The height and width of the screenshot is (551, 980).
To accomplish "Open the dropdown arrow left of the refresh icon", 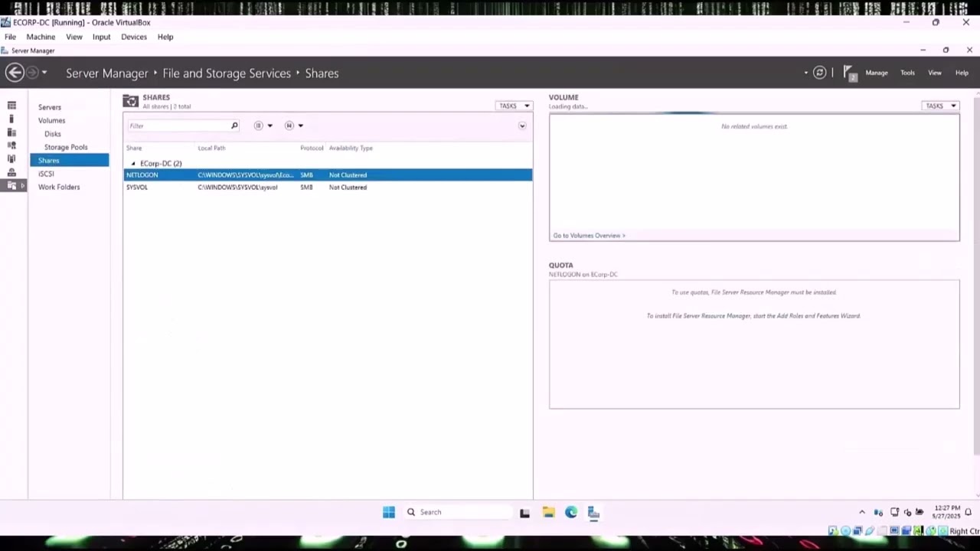I will point(806,73).
